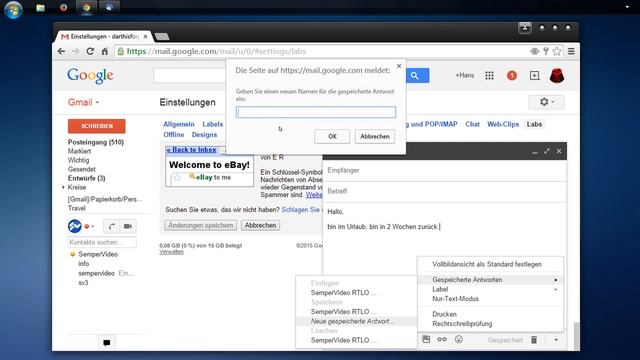The height and width of the screenshot is (360, 640).
Task: Click the SCHREIBEN compose button
Action: [97, 126]
